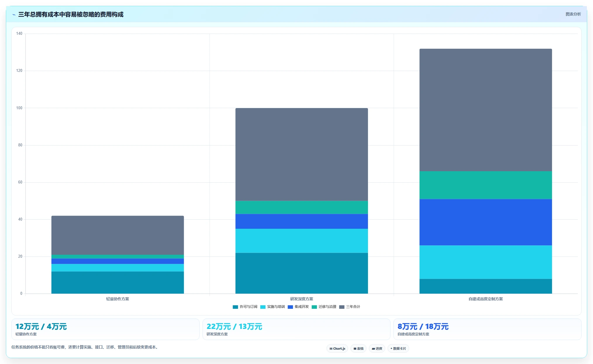Click the 进度 tag chip
Viewport: 593px width, 364px height.
[x=377, y=349]
